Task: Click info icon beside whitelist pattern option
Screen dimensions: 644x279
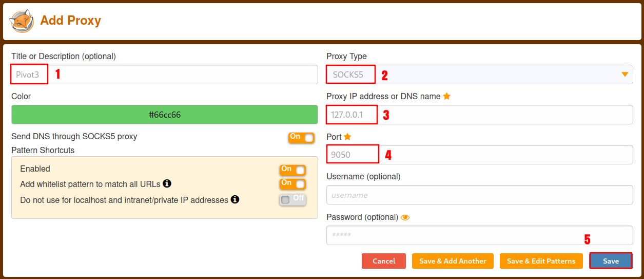Action: [167, 184]
